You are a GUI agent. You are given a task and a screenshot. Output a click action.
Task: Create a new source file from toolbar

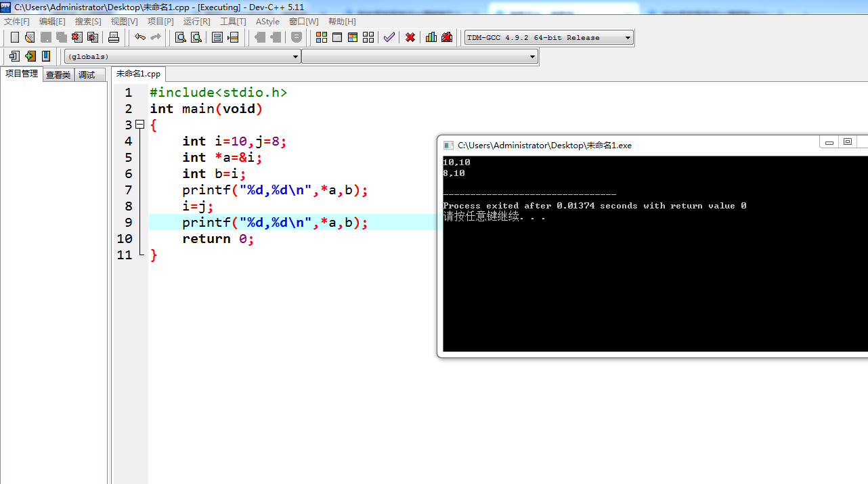[14, 37]
